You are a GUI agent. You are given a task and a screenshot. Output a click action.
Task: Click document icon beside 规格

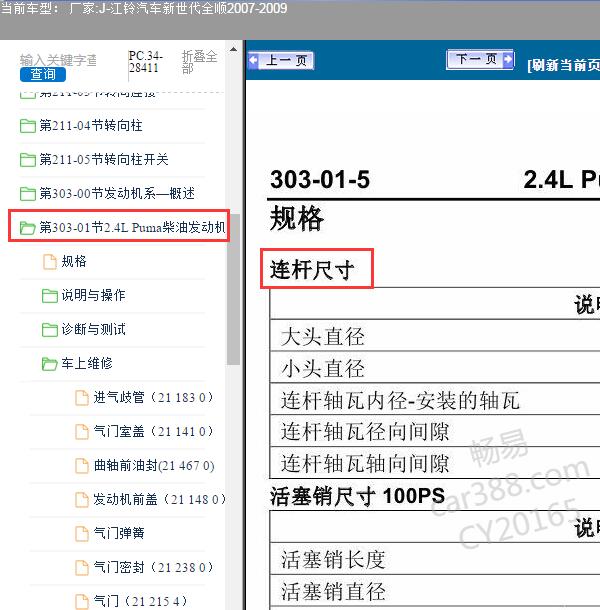(x=49, y=261)
